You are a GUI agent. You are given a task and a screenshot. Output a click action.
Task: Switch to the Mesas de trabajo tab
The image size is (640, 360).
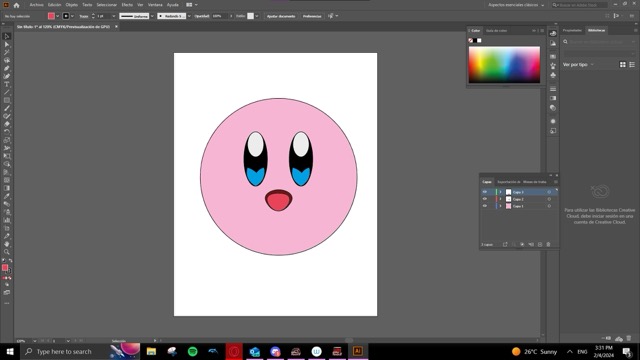pos(534,182)
